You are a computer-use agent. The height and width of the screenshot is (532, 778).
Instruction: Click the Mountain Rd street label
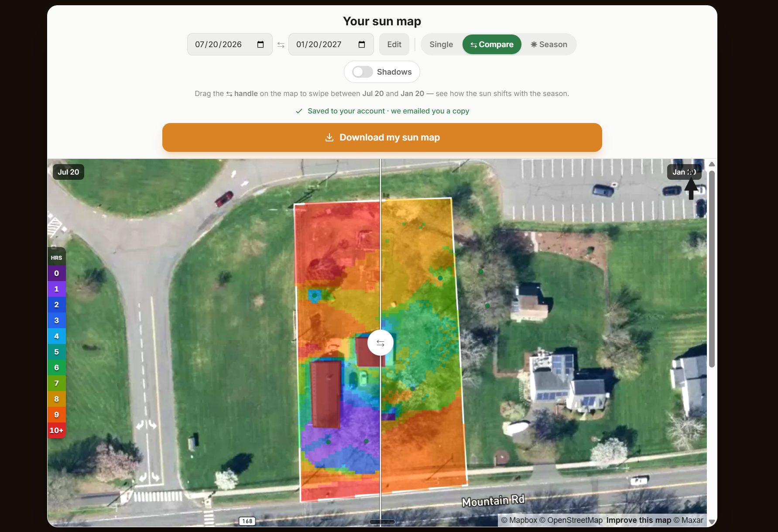click(493, 501)
